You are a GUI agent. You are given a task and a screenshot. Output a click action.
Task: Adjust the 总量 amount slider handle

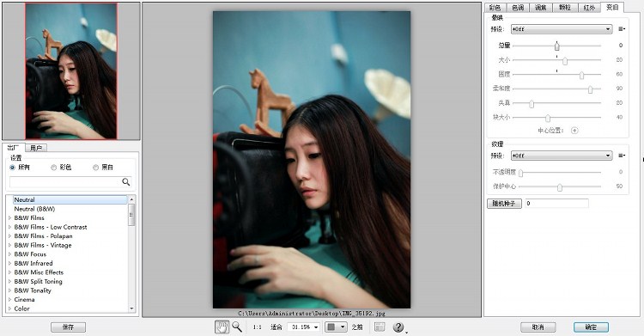[x=557, y=46]
